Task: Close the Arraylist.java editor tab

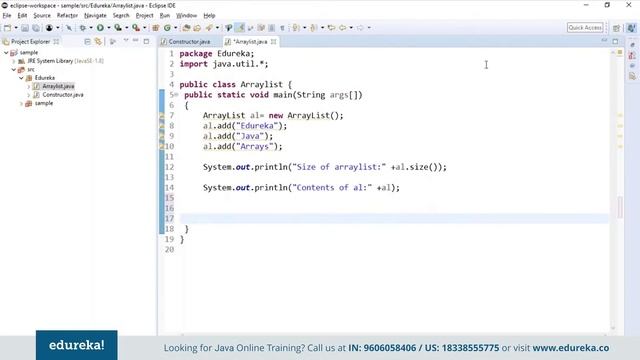Action: coord(273,42)
